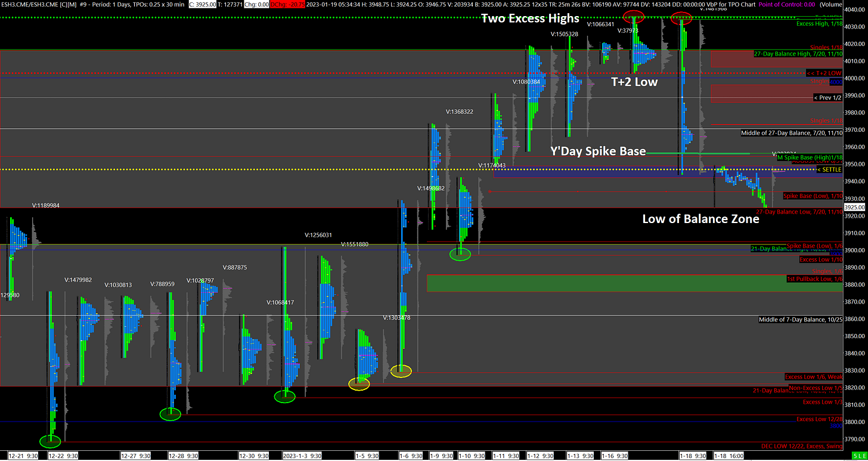
Task: Select volume label V:1505328
Action: click(x=565, y=34)
